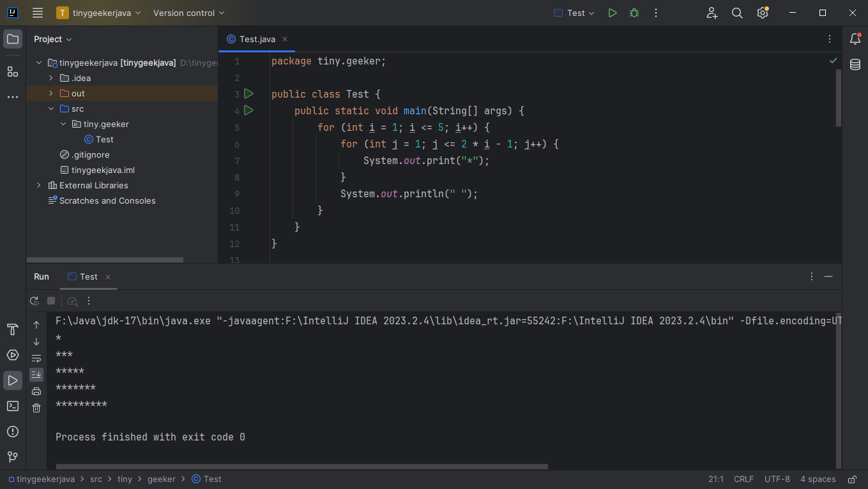
Task: Open the Notifications bell
Action: pos(855,39)
